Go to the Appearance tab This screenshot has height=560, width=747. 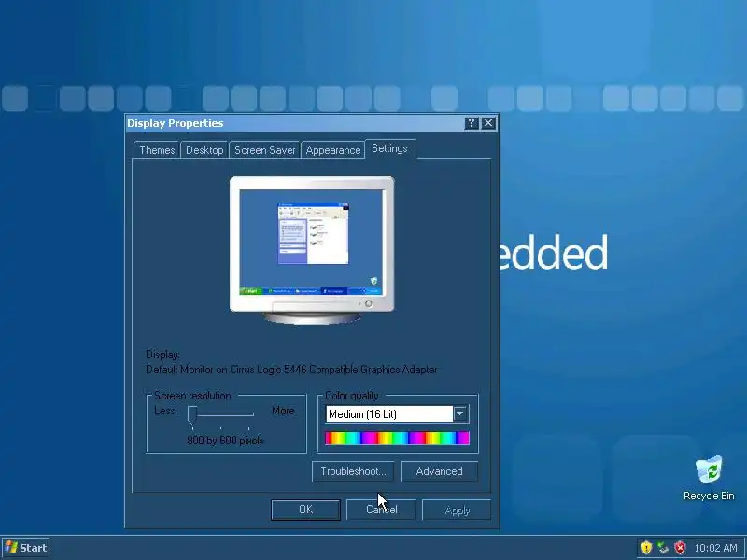[x=333, y=150]
